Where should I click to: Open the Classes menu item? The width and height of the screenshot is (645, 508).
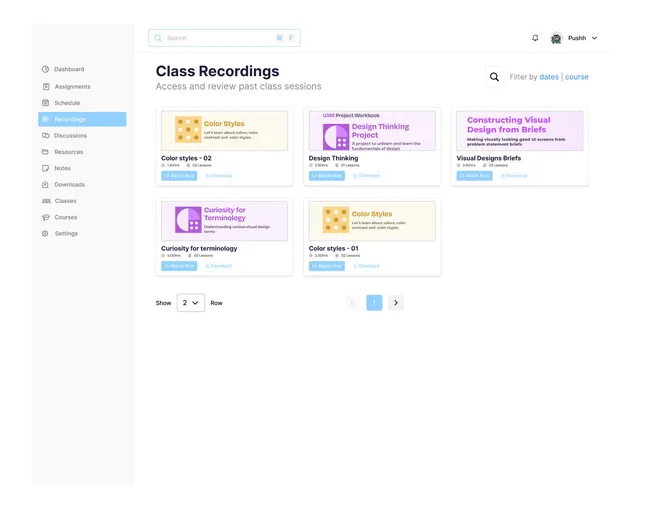click(x=65, y=201)
